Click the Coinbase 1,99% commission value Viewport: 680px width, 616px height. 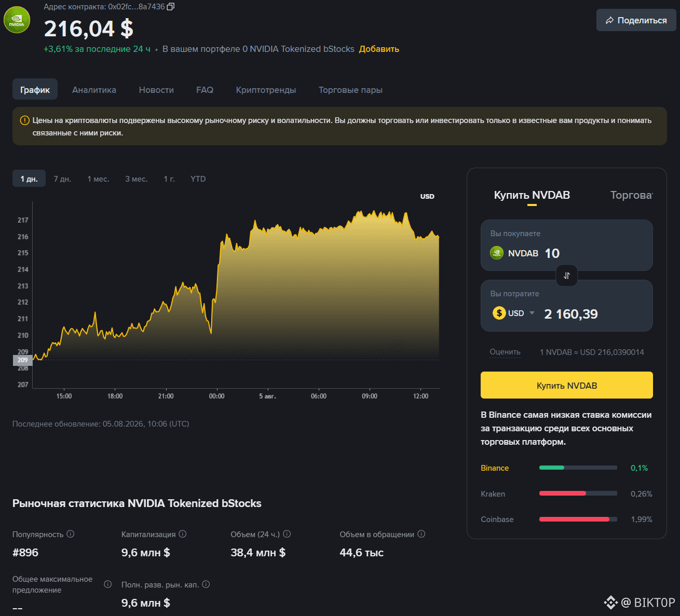(x=642, y=519)
